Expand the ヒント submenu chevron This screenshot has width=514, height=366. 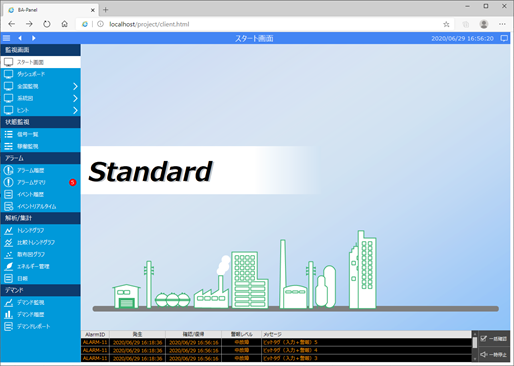click(75, 110)
